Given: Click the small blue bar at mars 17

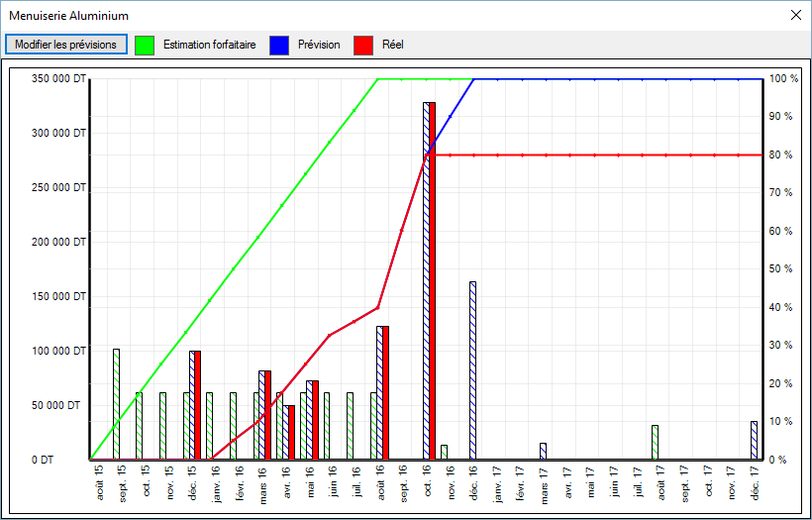Looking at the screenshot, I should click(543, 451).
